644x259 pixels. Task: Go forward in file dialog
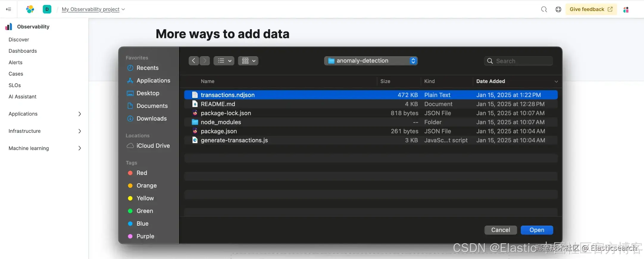point(205,61)
